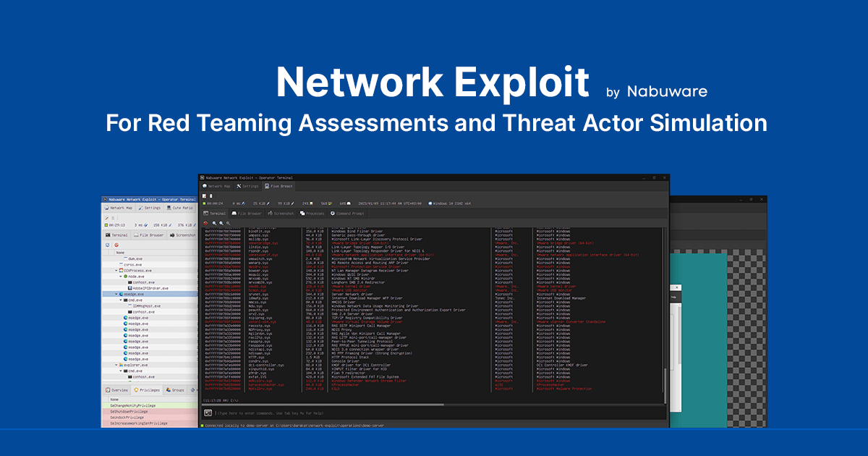Click the Windows 10 21H2 x64 status icon
868x456 pixels.
432,203
